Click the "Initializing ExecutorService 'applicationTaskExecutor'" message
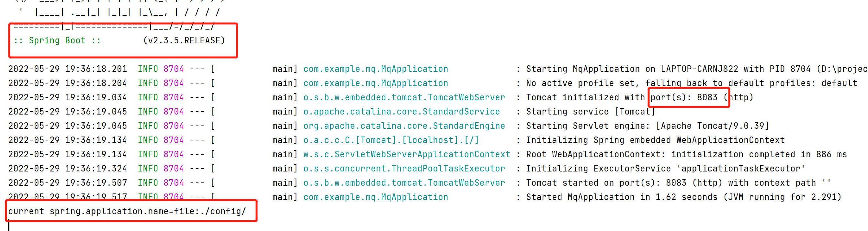Image resolution: width=868 pixels, height=231 pixels. (666, 169)
